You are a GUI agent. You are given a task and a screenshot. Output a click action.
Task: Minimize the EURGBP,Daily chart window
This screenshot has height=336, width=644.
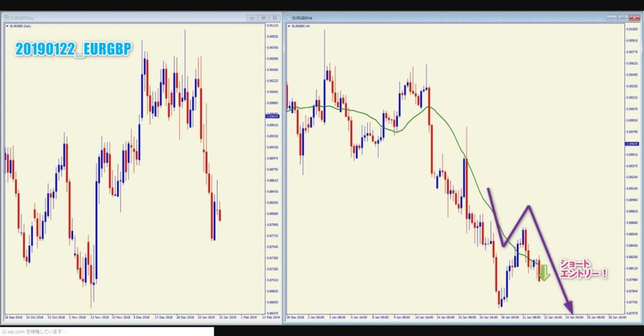click(x=252, y=18)
